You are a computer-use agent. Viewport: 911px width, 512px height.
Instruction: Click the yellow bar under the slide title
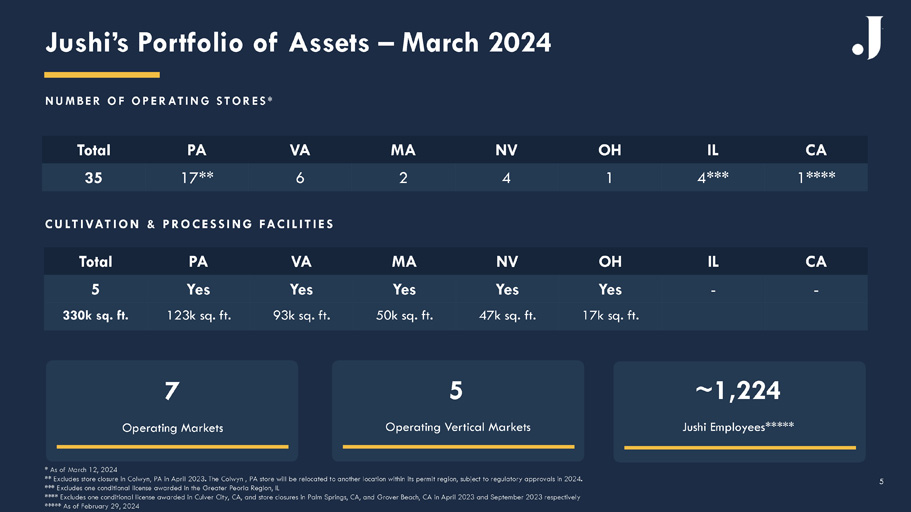[102, 74]
